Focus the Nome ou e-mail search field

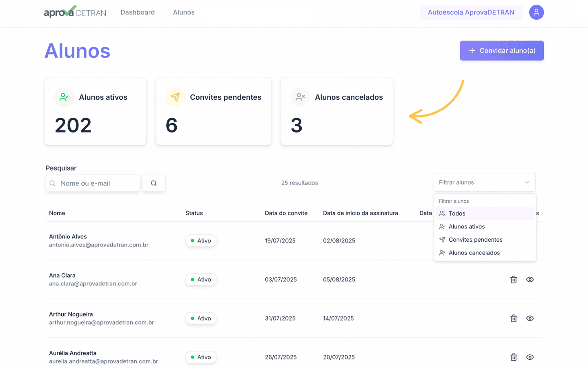click(x=93, y=183)
